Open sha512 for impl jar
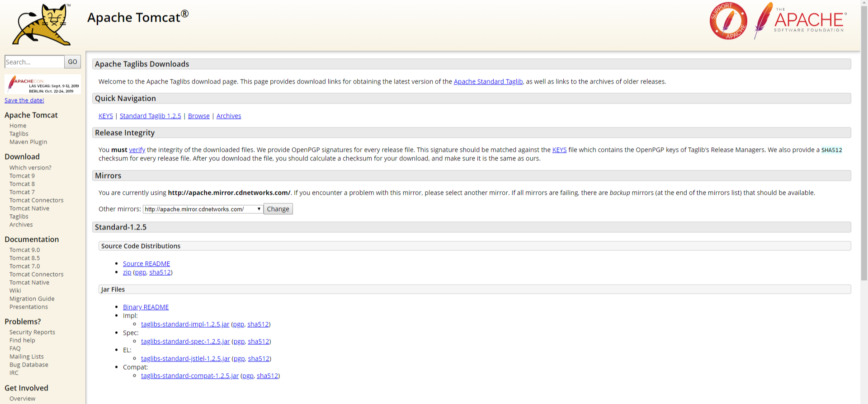Image resolution: width=868 pixels, height=404 pixels. pyautogui.click(x=258, y=324)
